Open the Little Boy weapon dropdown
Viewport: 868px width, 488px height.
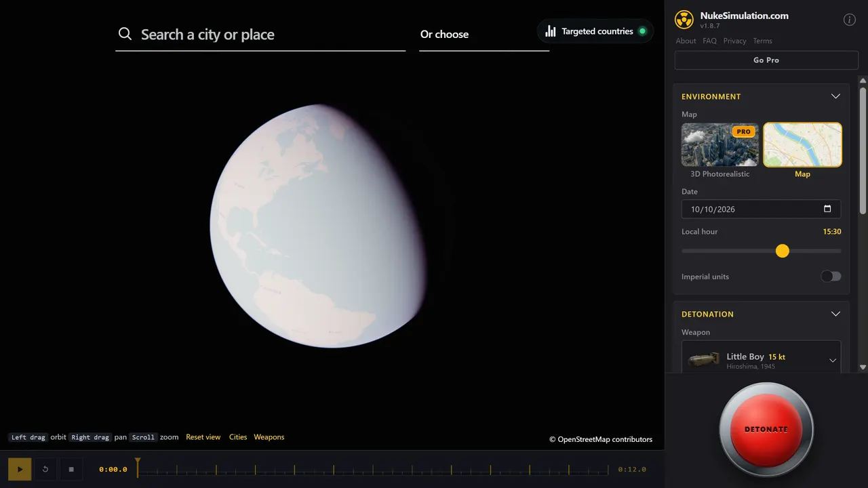point(761,358)
